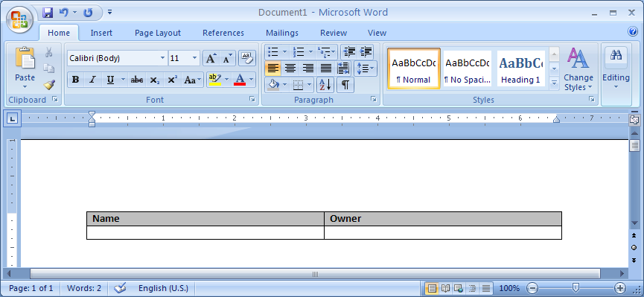Customize Quick Access Toolbar dropdown

pyautogui.click(x=109, y=13)
